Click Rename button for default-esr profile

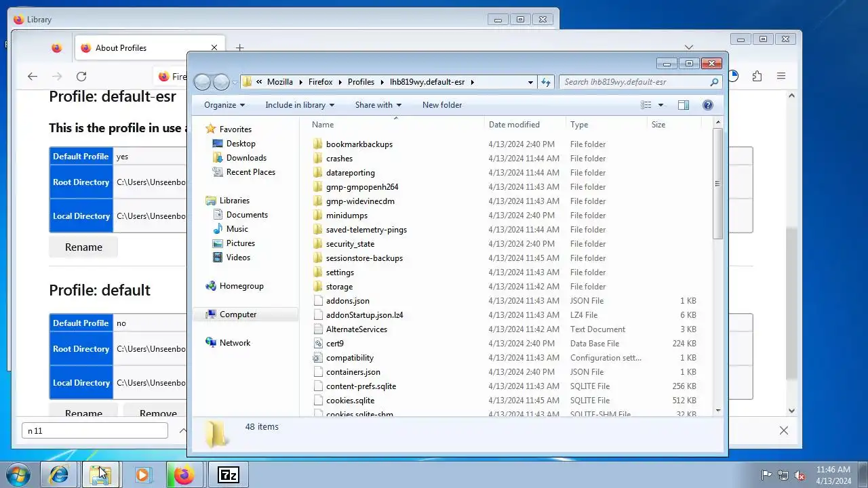coord(83,247)
